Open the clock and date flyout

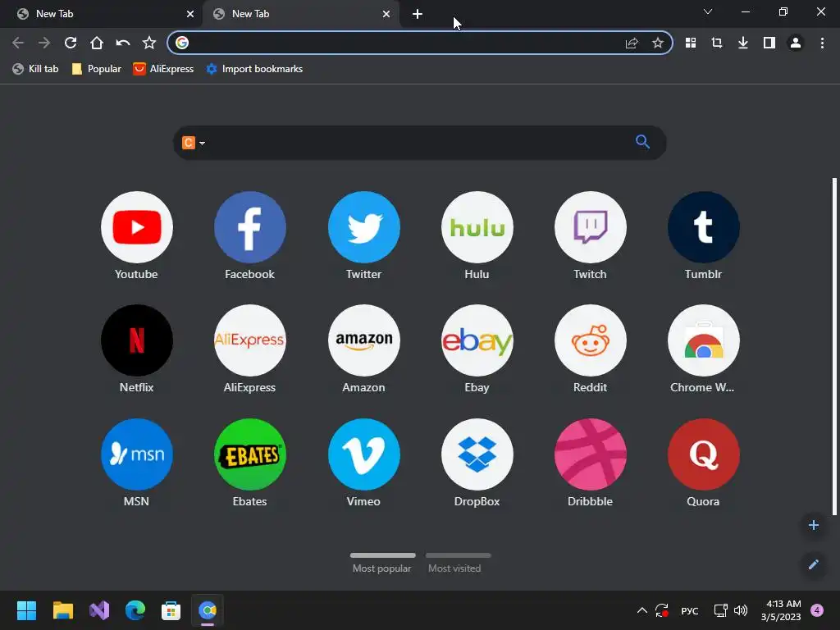(782, 610)
